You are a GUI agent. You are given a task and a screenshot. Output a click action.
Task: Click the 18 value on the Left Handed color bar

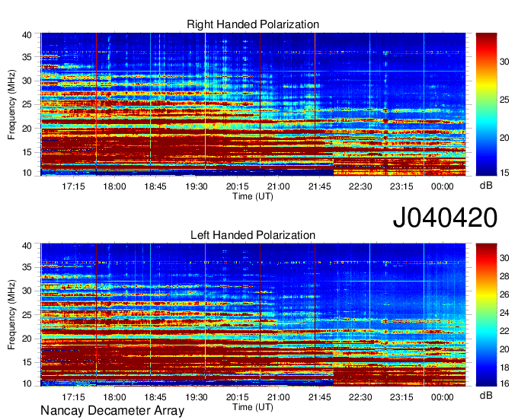click(504, 367)
